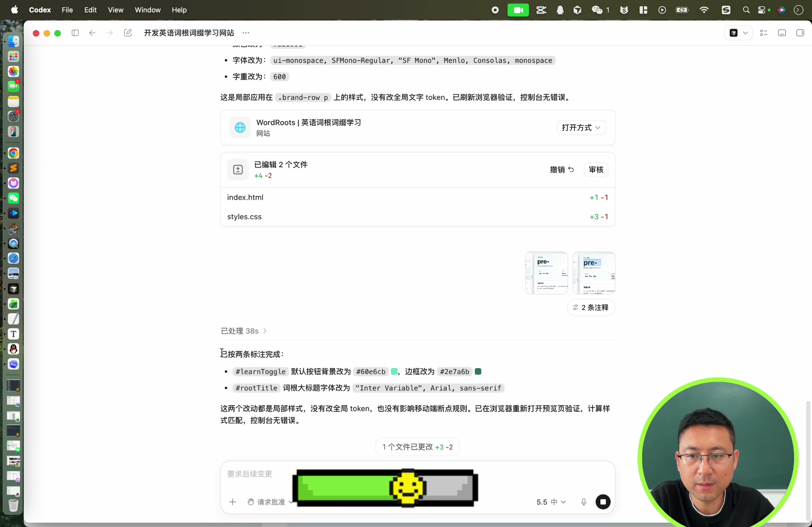Open the three-dot title options
The height and width of the screenshot is (527, 812).
pyautogui.click(x=246, y=33)
